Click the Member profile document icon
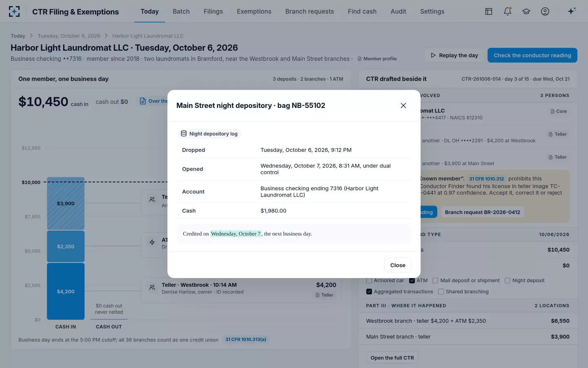The image size is (588, 368). [x=359, y=59]
